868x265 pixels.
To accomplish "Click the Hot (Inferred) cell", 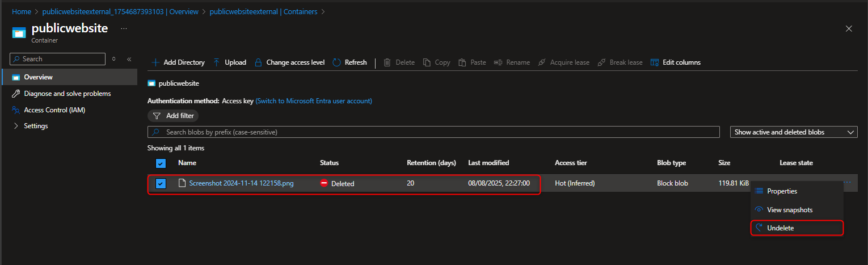I will click(575, 183).
